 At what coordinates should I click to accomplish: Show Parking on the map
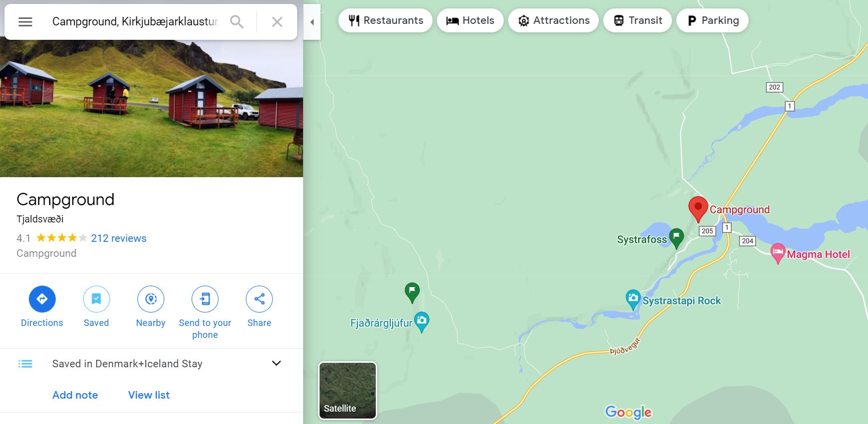712,20
